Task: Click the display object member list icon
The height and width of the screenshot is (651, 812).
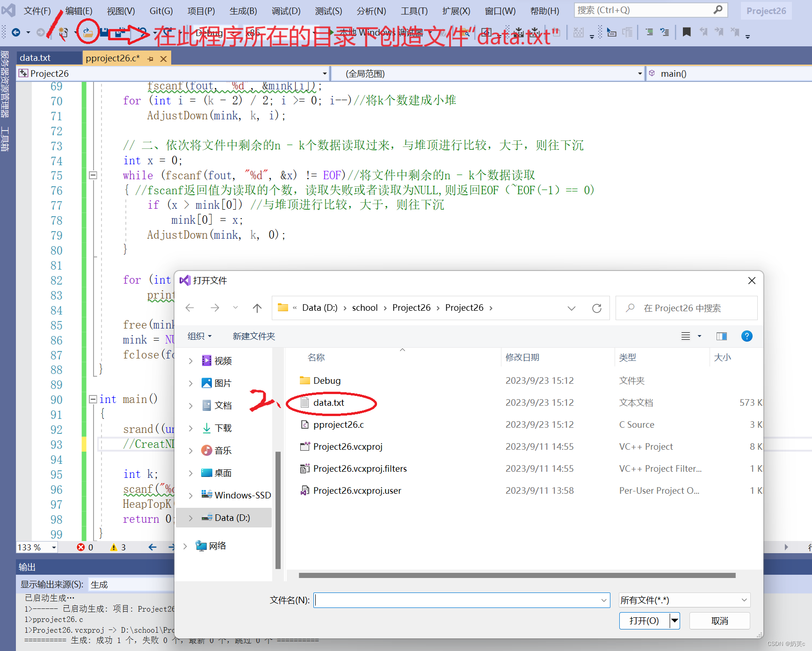Action: pyautogui.click(x=611, y=32)
